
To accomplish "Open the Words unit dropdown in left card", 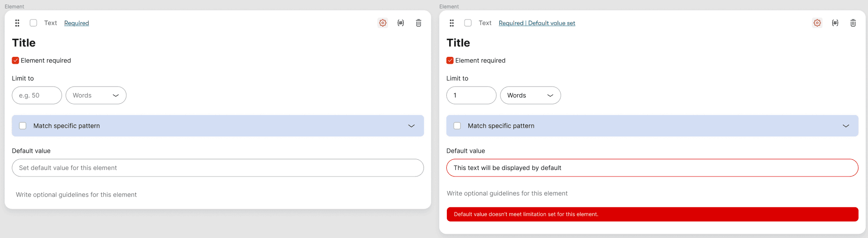I will point(96,95).
